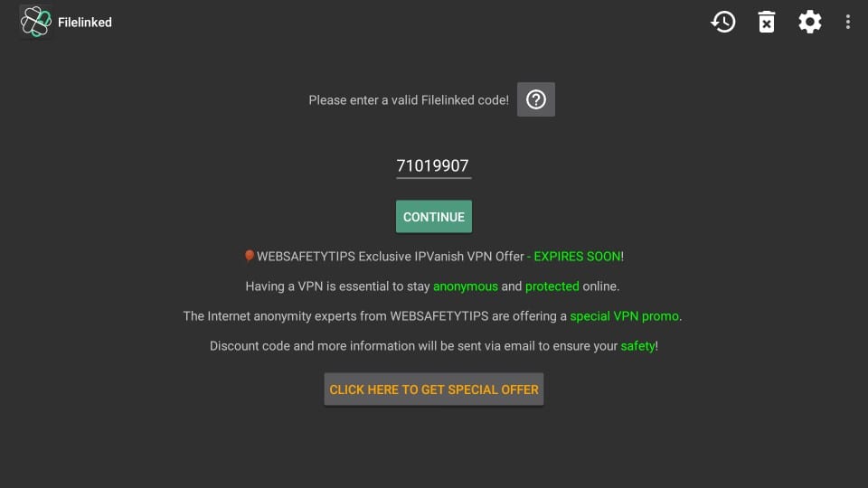This screenshot has width=868, height=488.
Task: Click the Filelinked logo icon
Action: pos(35,22)
